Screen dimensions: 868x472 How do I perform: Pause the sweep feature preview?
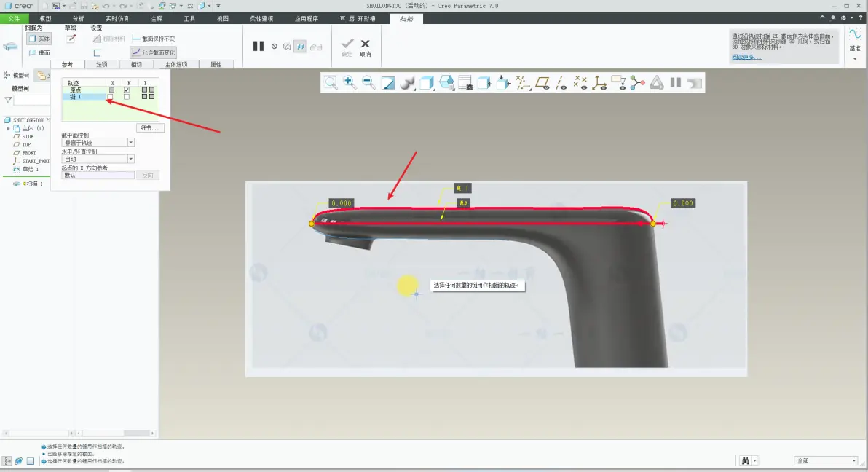coord(258,46)
